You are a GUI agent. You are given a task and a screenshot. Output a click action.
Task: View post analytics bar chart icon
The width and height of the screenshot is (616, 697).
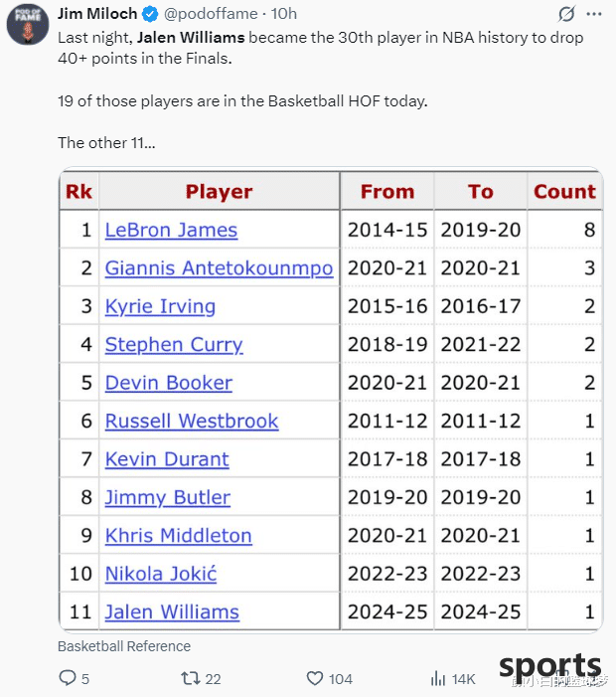[438, 678]
